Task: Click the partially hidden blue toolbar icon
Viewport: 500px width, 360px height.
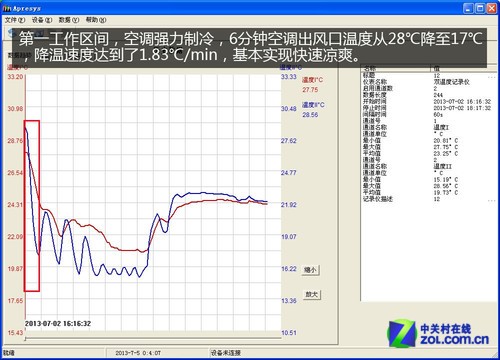Action: (12, 32)
